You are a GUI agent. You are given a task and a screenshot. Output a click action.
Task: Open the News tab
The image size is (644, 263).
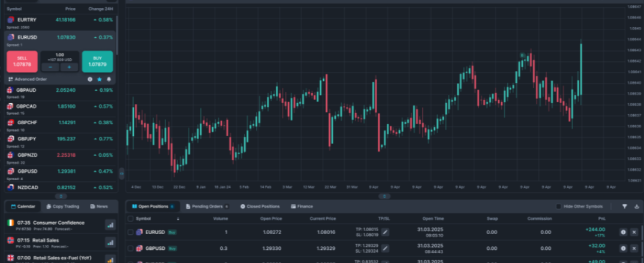[99, 207]
